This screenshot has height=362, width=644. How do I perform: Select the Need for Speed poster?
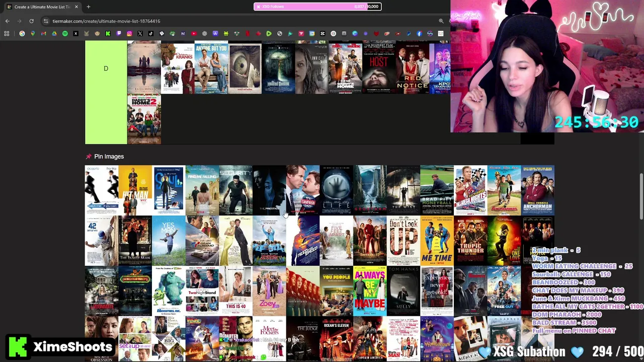[303, 240]
